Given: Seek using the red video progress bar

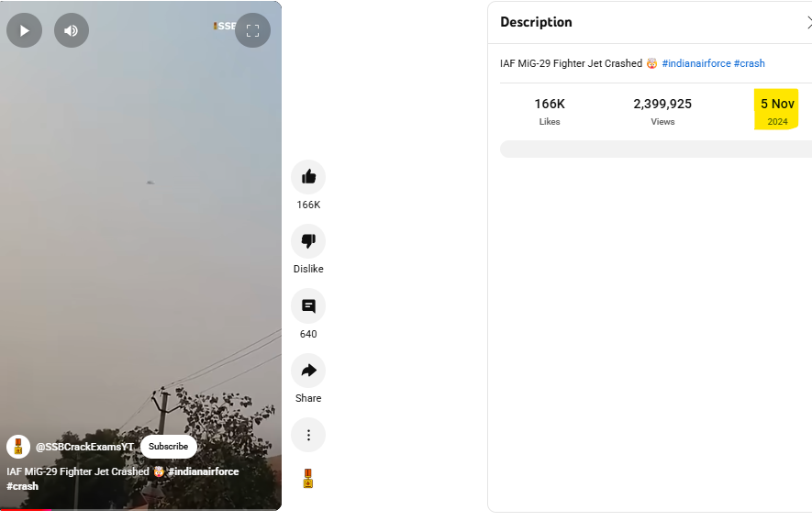Looking at the screenshot, I should click(x=140, y=510).
